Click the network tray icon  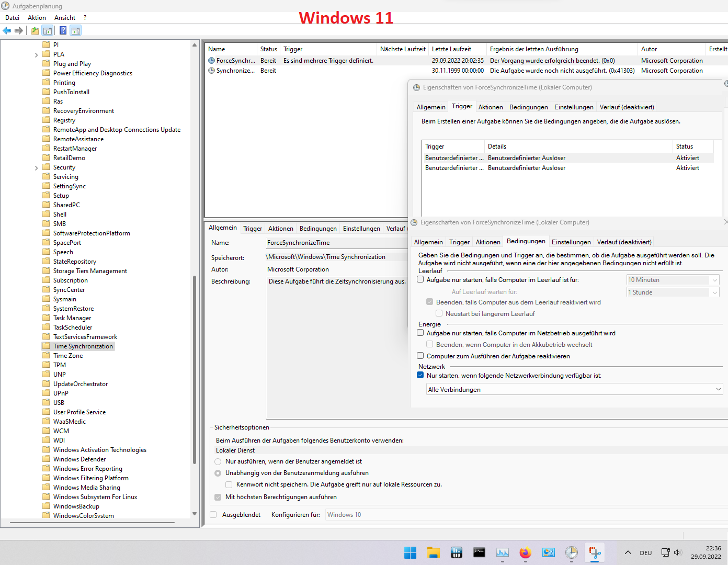(x=665, y=552)
